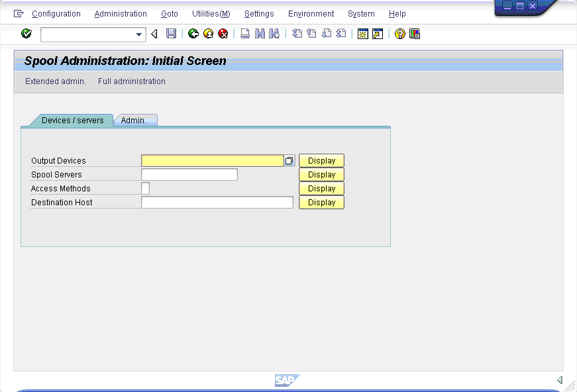The image size is (577, 392).
Task: Open the Utilities(M) menu
Action: tap(211, 14)
